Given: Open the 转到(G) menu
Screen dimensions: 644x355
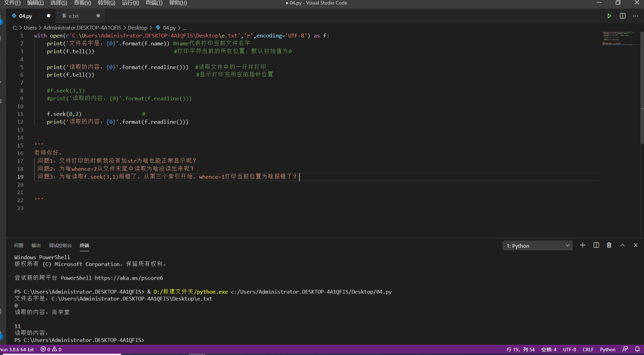Looking at the screenshot, I should click(107, 3).
